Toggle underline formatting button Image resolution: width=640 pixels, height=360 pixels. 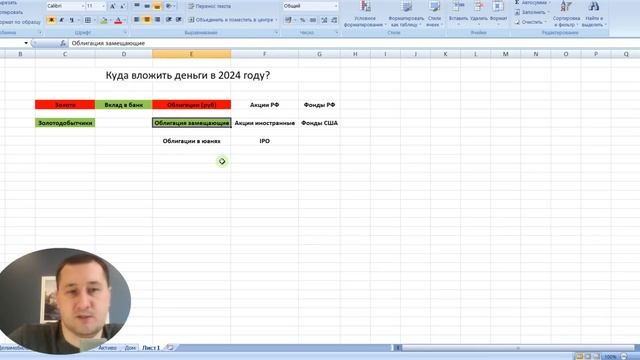click(71, 20)
